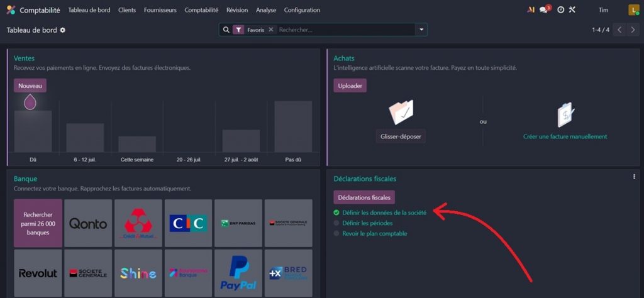Click the Ventes card title
The width and height of the screenshot is (644, 298).
pos(25,58)
